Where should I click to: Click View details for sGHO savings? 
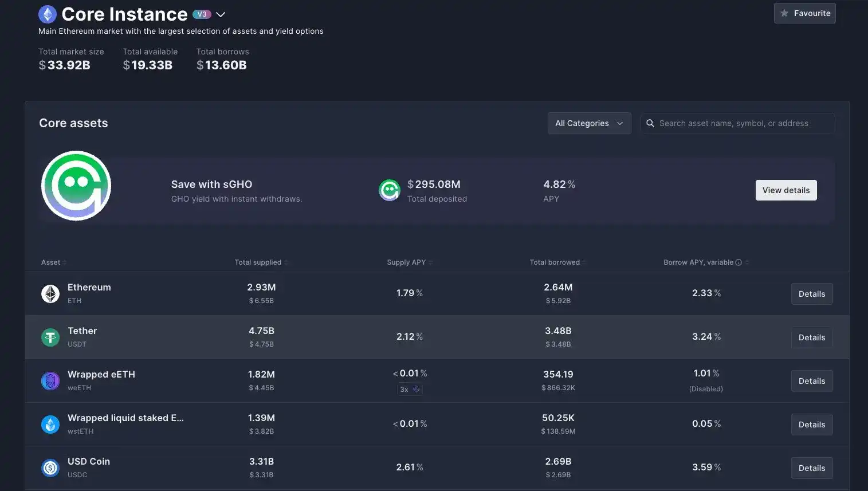[786, 189]
